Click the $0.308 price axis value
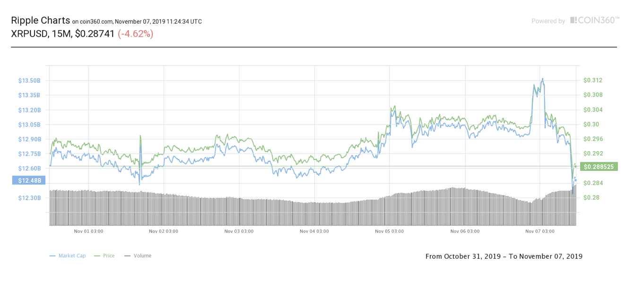The width and height of the screenshot is (644, 288). tap(592, 95)
